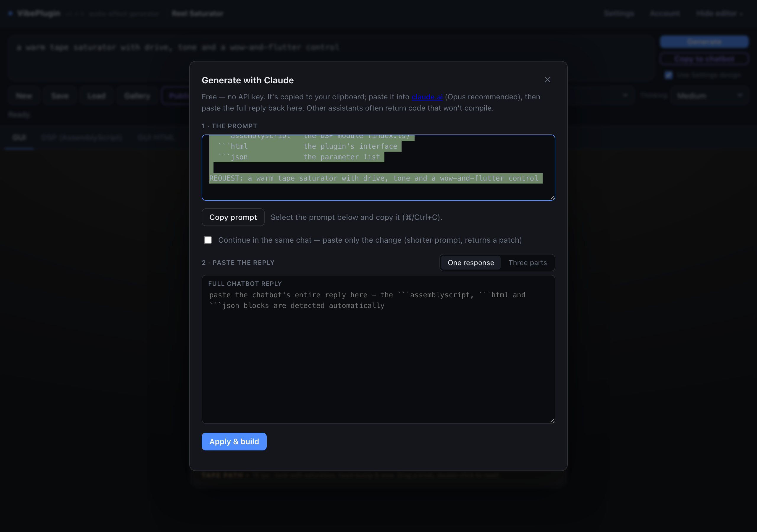Switch to Three parts mode
This screenshot has width=757, height=532.
(528, 263)
